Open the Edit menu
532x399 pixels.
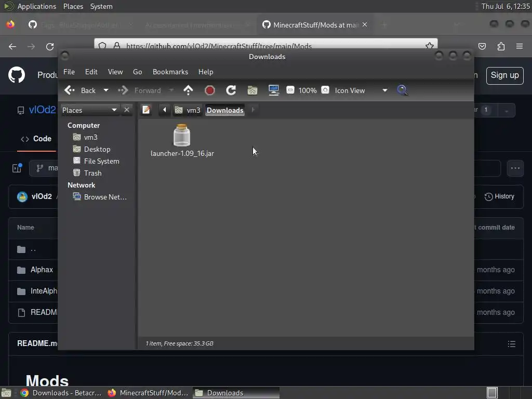pyautogui.click(x=91, y=72)
